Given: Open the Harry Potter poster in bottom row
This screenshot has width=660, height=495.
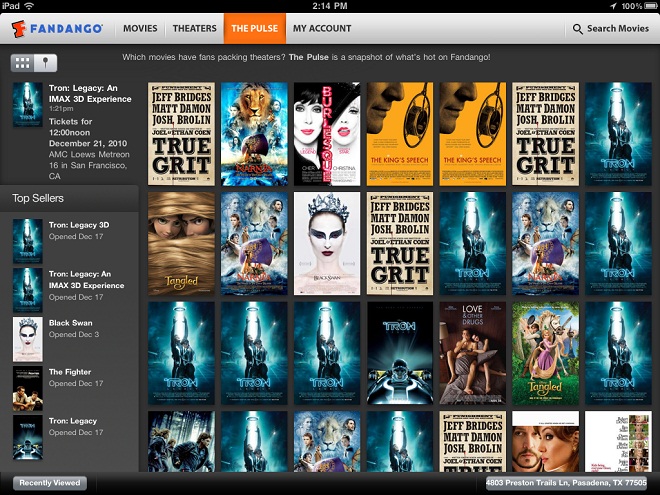Looking at the screenshot, I should click(181, 441).
